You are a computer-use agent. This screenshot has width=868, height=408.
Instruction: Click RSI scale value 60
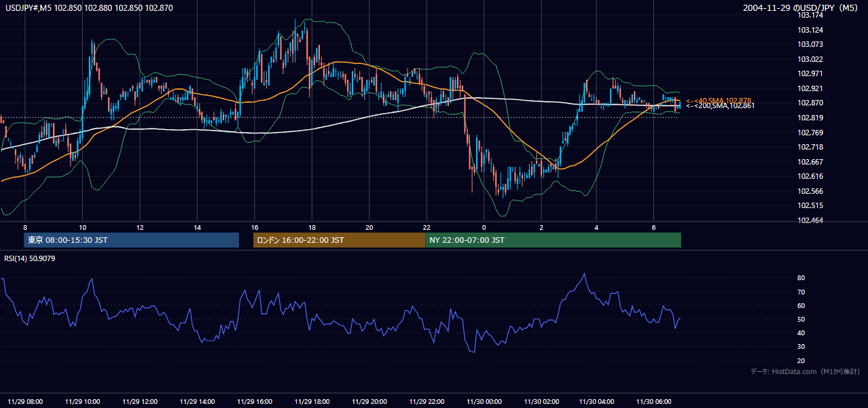pos(801,305)
